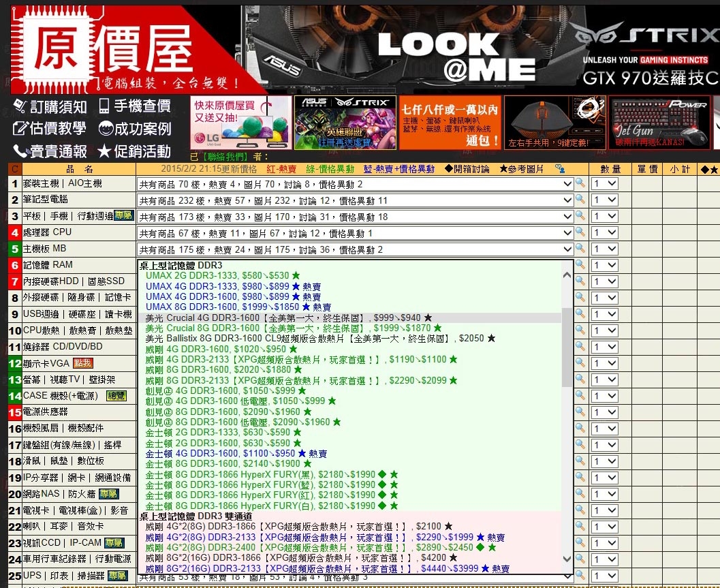Open the 訂購須知 page
The image size is (720, 588).
[50, 106]
